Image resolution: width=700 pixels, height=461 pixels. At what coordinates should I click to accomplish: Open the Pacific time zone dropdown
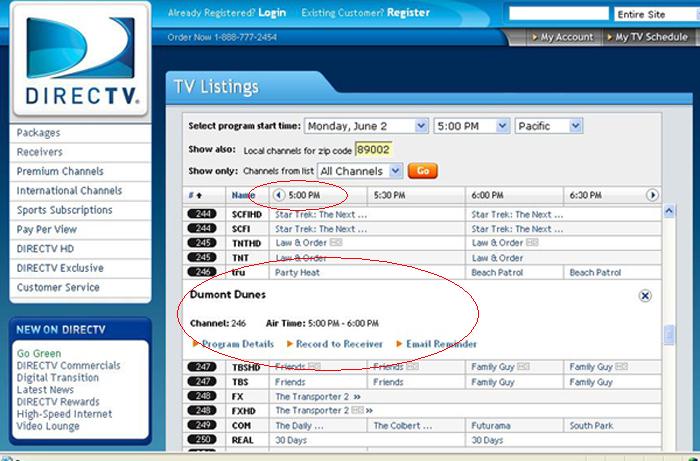549,126
